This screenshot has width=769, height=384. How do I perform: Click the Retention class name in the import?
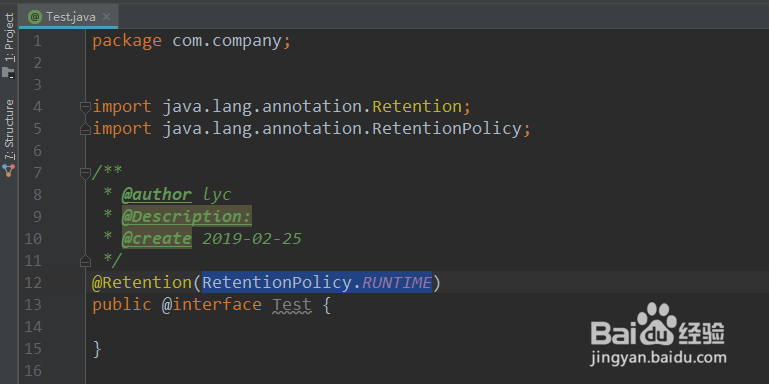tap(417, 106)
